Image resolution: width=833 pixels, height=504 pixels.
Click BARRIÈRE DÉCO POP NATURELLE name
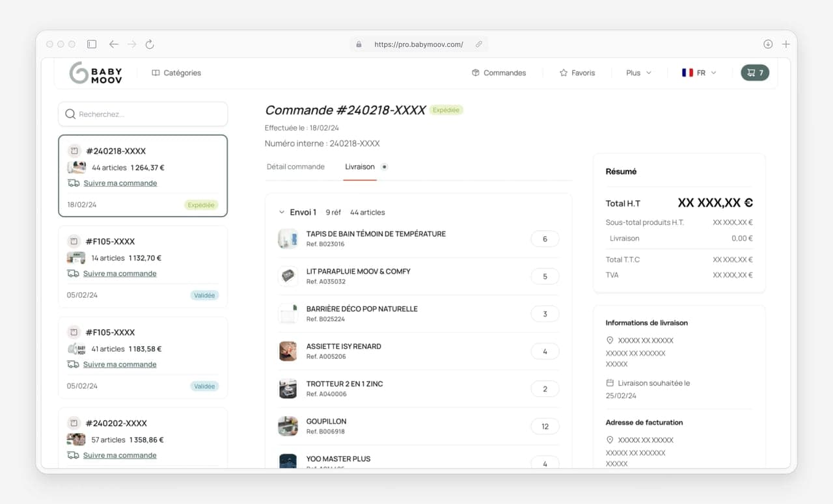click(362, 309)
